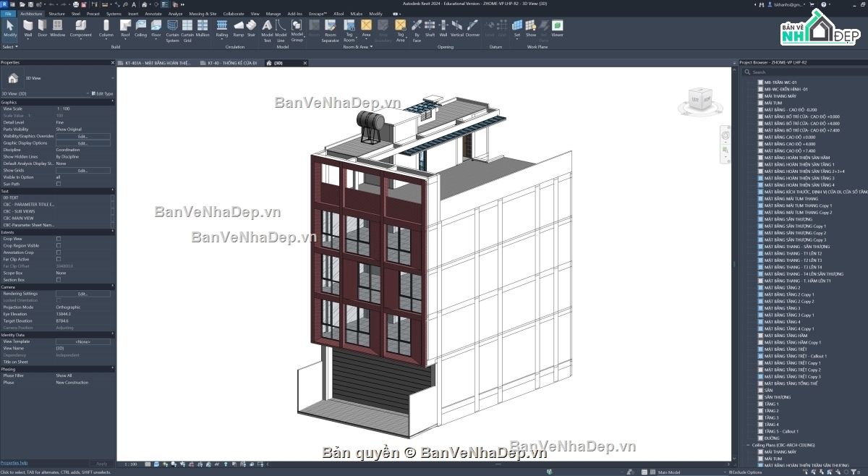868x476 pixels.
Task: Switch to the Structure ribbon tab
Action: coord(56,14)
